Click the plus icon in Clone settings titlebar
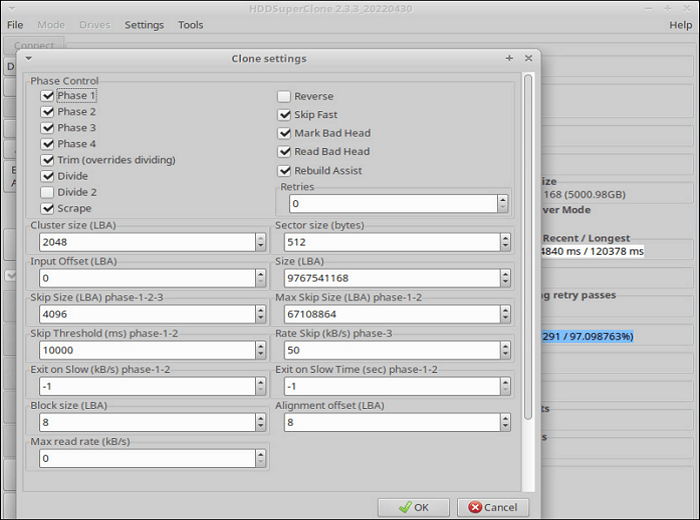 [x=509, y=59]
